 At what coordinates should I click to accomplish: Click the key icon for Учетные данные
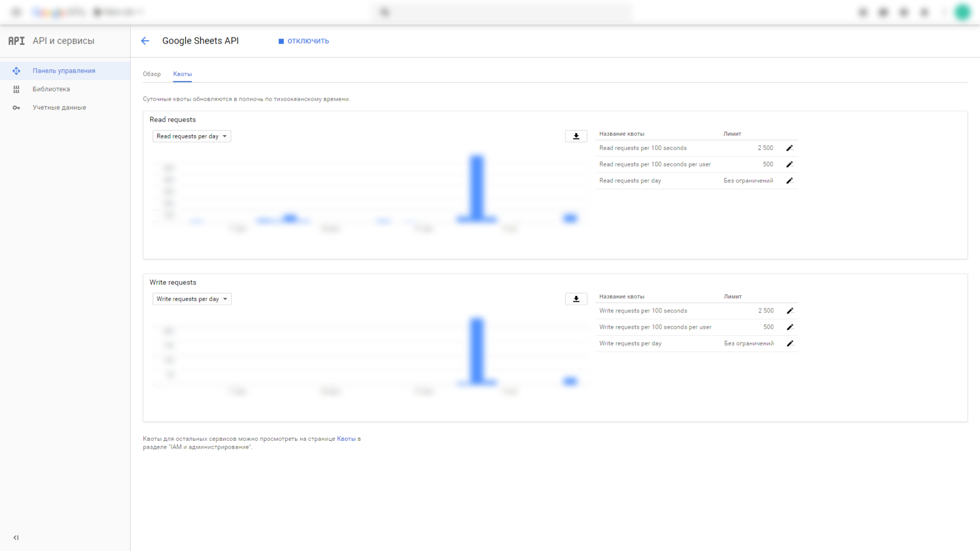(x=16, y=107)
